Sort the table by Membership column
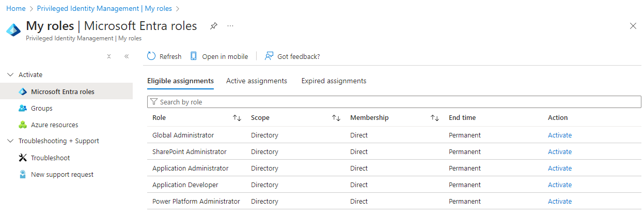 coord(435,118)
